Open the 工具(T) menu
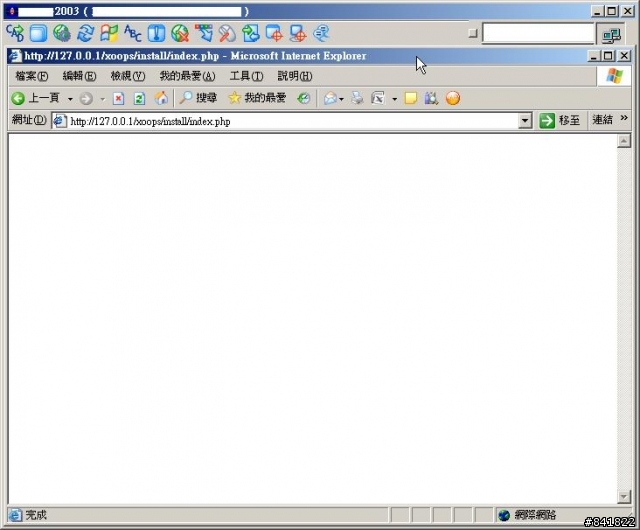The width and height of the screenshot is (640, 530). (x=246, y=76)
